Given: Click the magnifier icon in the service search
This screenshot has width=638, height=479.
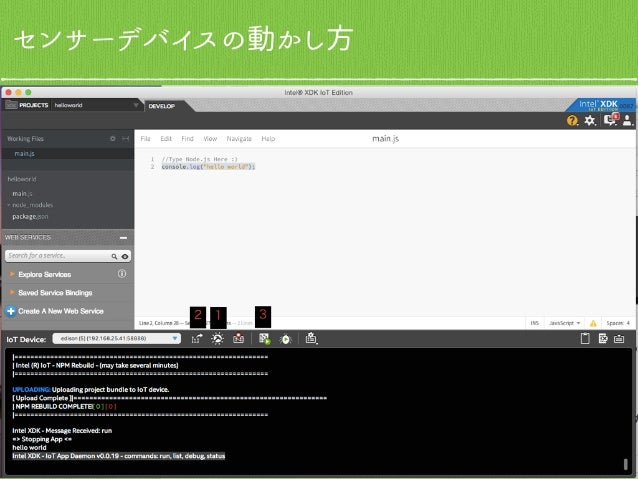Looking at the screenshot, I should coord(114,256).
